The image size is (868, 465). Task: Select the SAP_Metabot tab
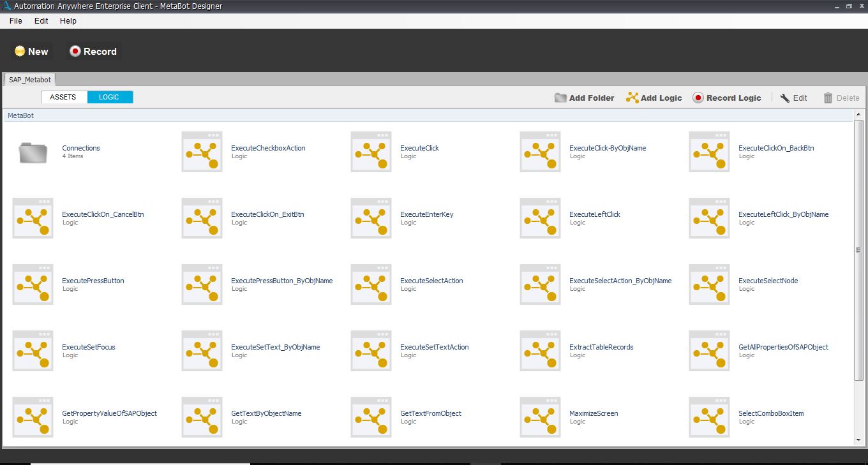point(30,80)
